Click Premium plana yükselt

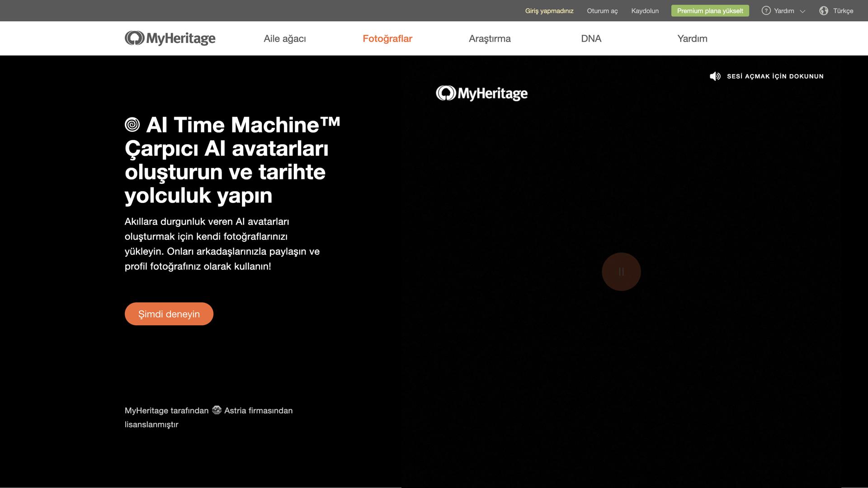pos(710,10)
